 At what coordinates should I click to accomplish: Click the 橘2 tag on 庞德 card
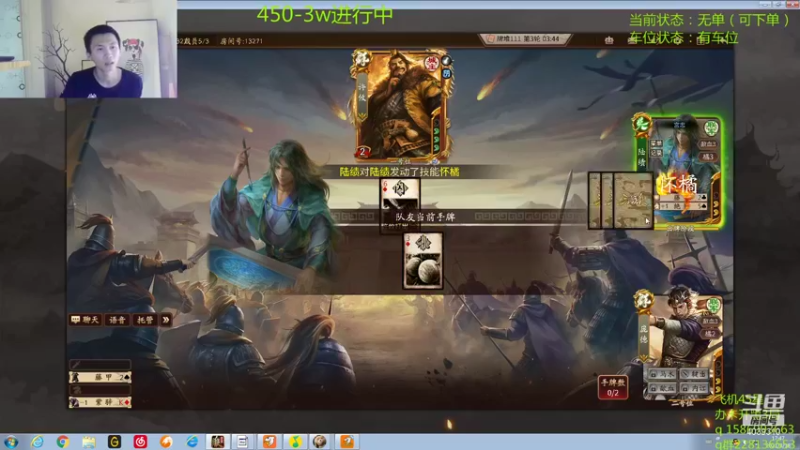point(710,334)
